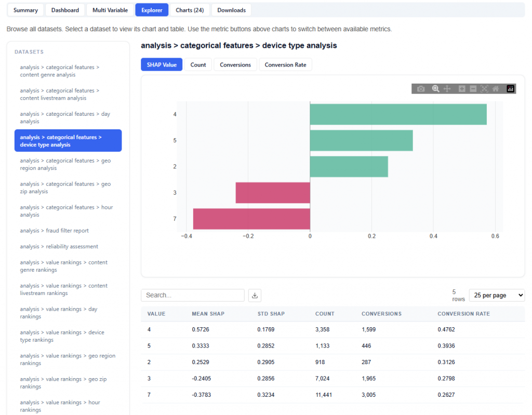Select the Zoom magnifier tool in chart toolbar
The height and width of the screenshot is (415, 532).
click(x=435, y=89)
